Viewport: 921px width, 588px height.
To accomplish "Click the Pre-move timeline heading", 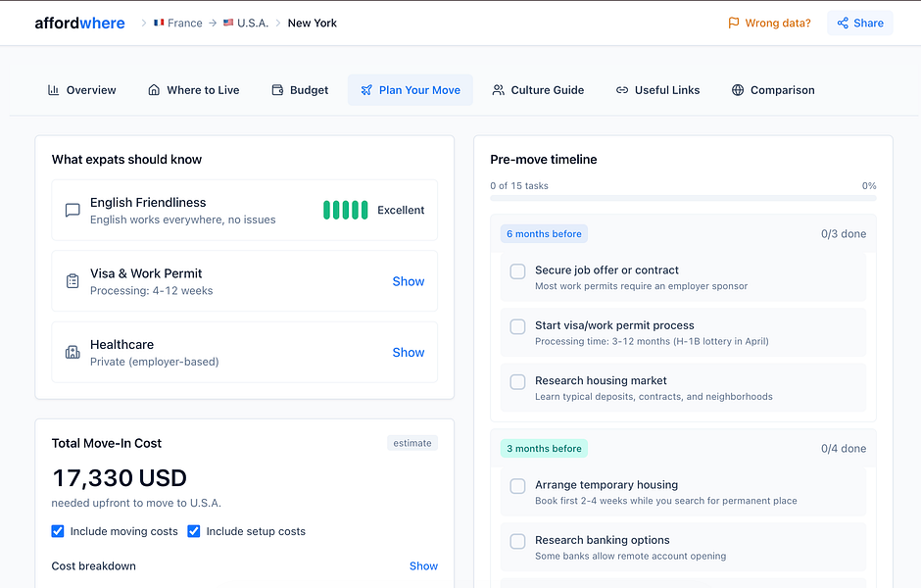I will [544, 159].
